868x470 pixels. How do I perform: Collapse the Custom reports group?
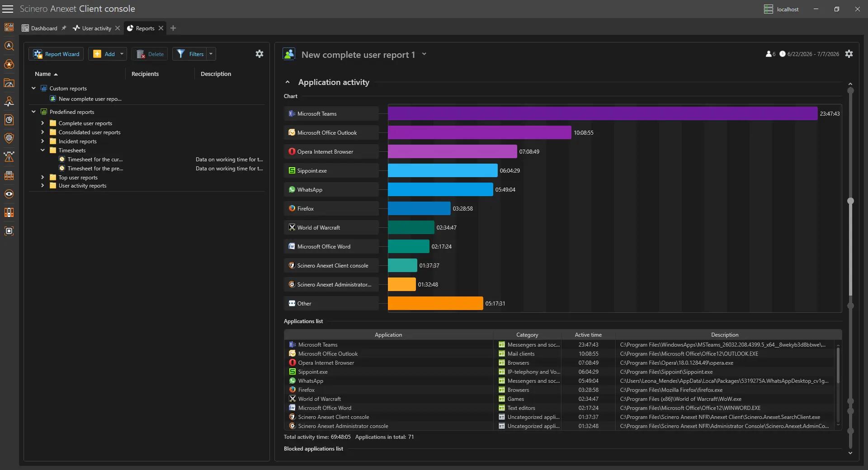tap(33, 88)
